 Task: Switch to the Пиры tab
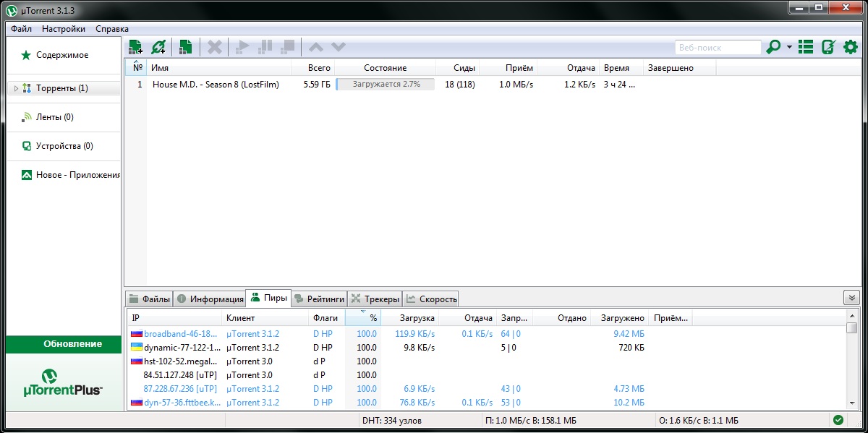(x=268, y=298)
